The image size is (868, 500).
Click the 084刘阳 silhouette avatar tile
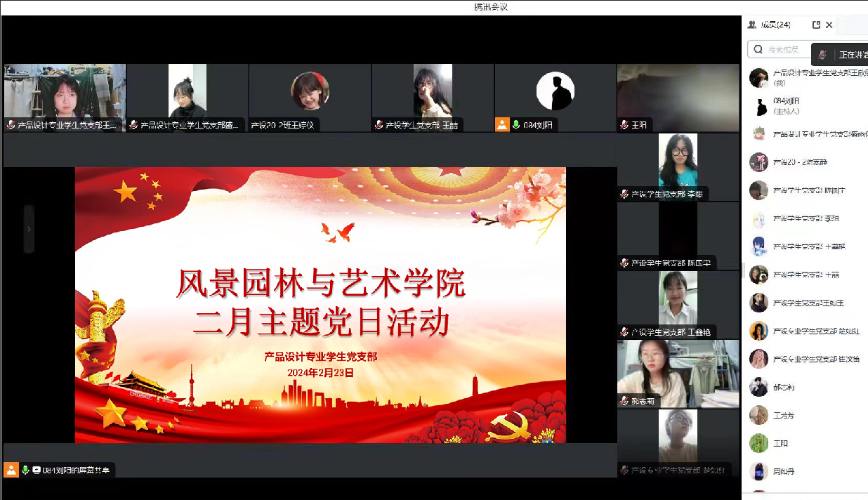pyautogui.click(x=555, y=91)
